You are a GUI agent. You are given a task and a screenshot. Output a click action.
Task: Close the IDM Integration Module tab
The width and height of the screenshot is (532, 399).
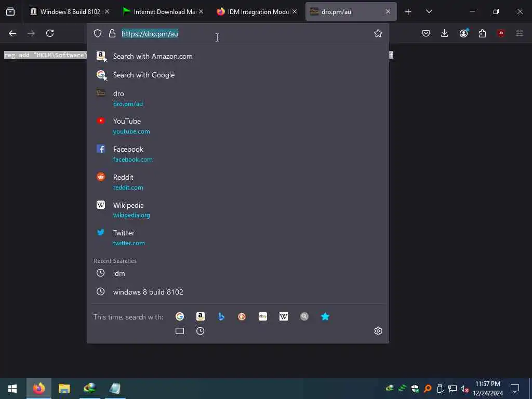[295, 11]
